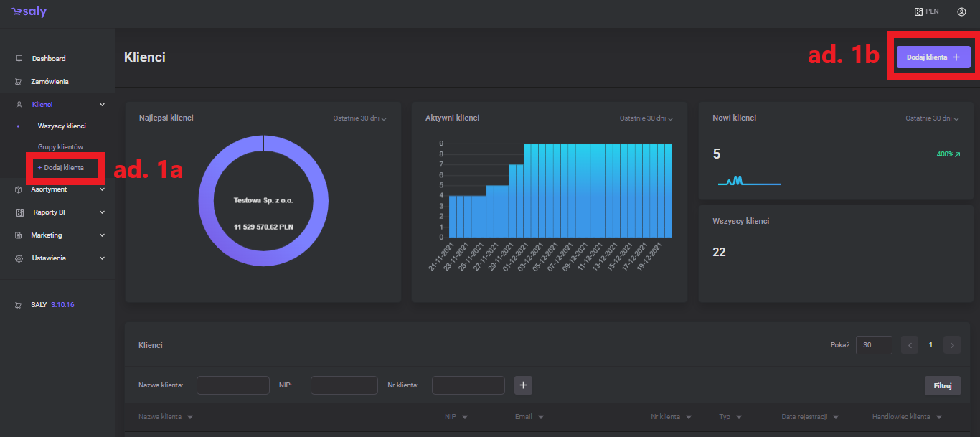The width and height of the screenshot is (980, 437).
Task: Click the Saly logo in header
Action: (x=29, y=12)
